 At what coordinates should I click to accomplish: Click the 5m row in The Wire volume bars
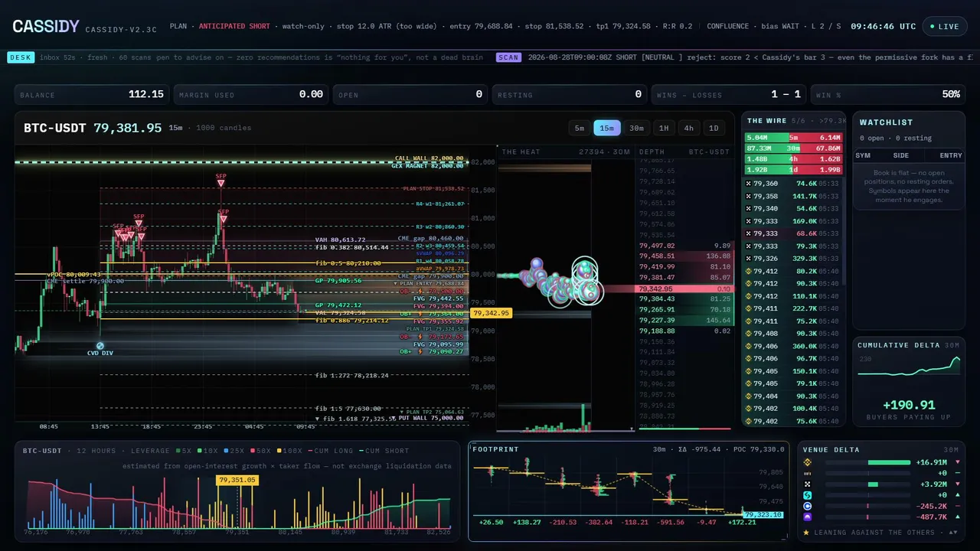(x=794, y=138)
